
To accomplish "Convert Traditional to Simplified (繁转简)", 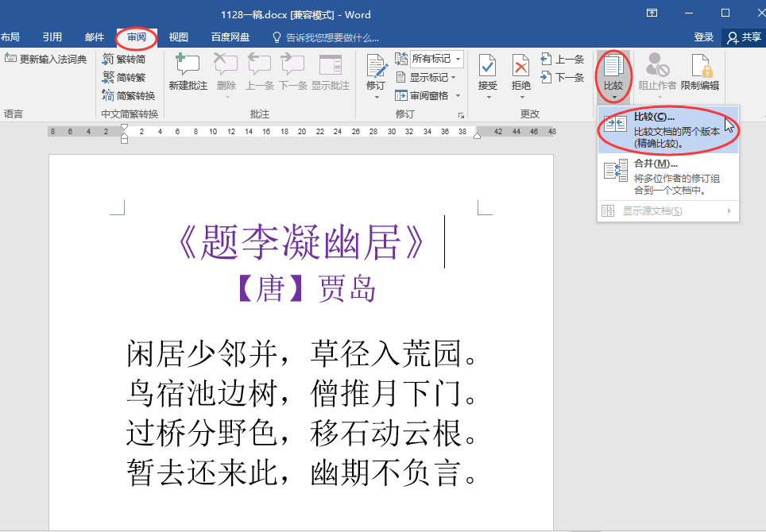I will [124, 59].
